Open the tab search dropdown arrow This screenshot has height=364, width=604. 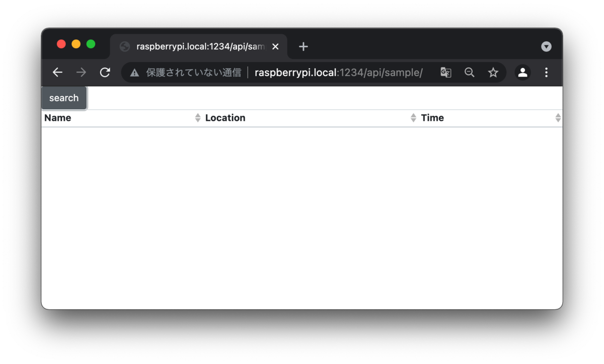(x=546, y=46)
